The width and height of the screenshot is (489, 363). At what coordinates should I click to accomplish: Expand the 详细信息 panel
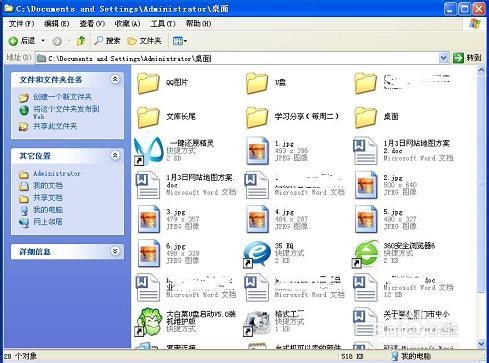[x=115, y=251]
